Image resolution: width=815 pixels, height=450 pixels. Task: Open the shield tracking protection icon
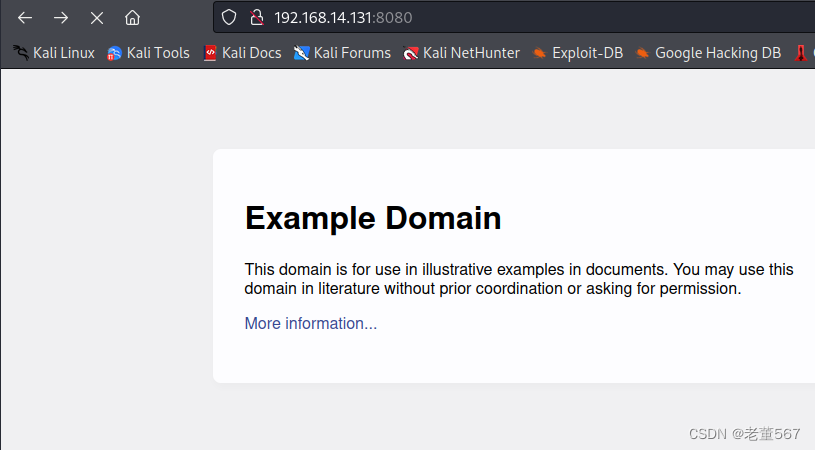tap(229, 18)
